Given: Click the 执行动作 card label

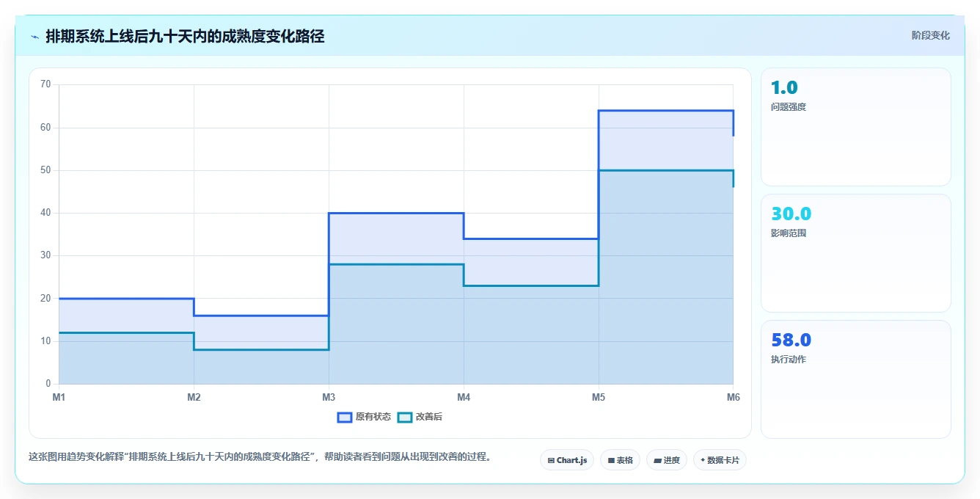Looking at the screenshot, I should pos(789,360).
